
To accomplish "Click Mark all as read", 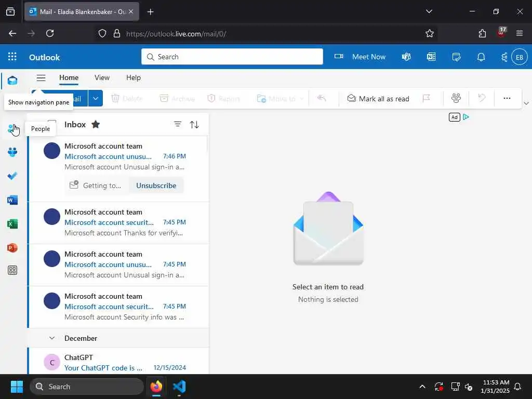I will [x=378, y=99].
